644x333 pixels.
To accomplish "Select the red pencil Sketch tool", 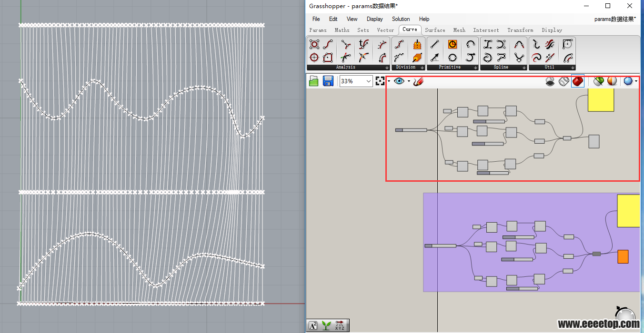I will tap(418, 81).
